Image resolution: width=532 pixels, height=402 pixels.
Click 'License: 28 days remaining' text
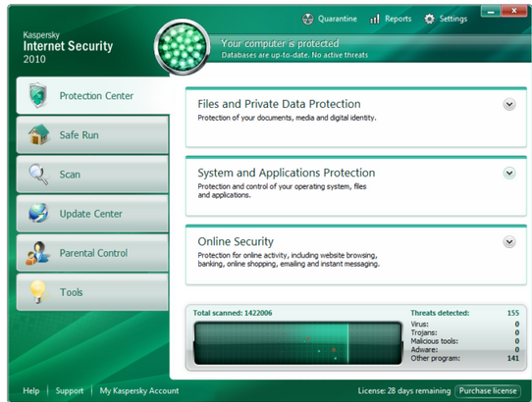pyautogui.click(x=404, y=391)
